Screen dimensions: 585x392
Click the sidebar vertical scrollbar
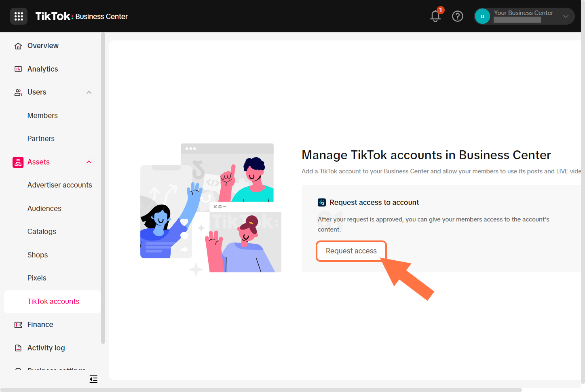click(x=103, y=188)
